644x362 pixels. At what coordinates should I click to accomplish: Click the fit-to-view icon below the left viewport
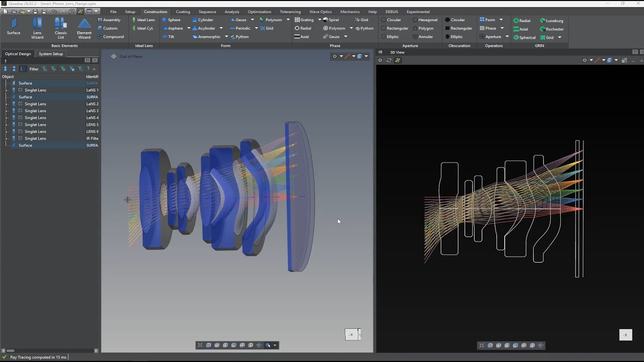(200, 345)
